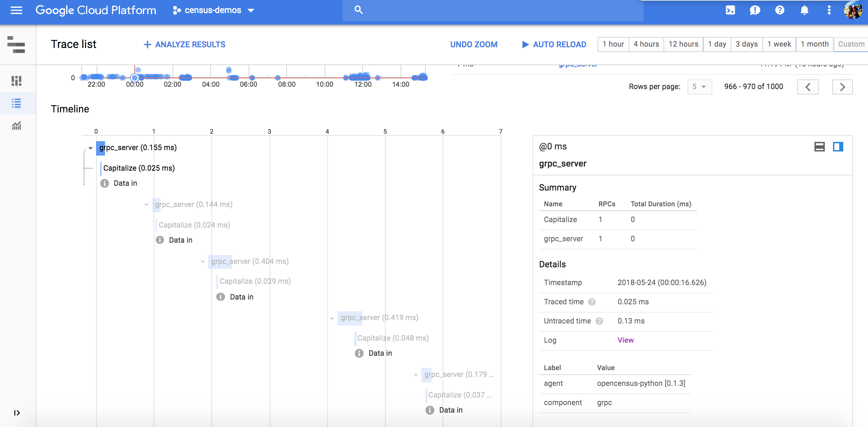Image resolution: width=868 pixels, height=427 pixels.
Task: Collapse the grpc_server 0.155ms top row
Action: pos(90,147)
